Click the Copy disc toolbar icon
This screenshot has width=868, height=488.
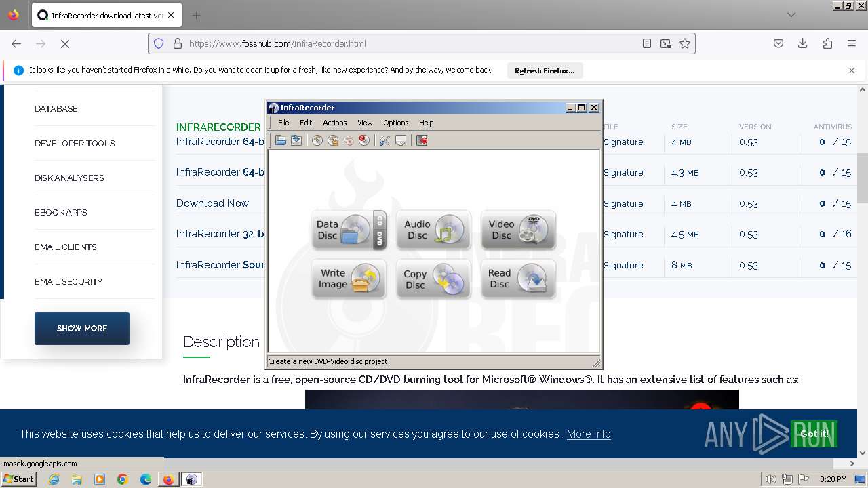click(349, 140)
